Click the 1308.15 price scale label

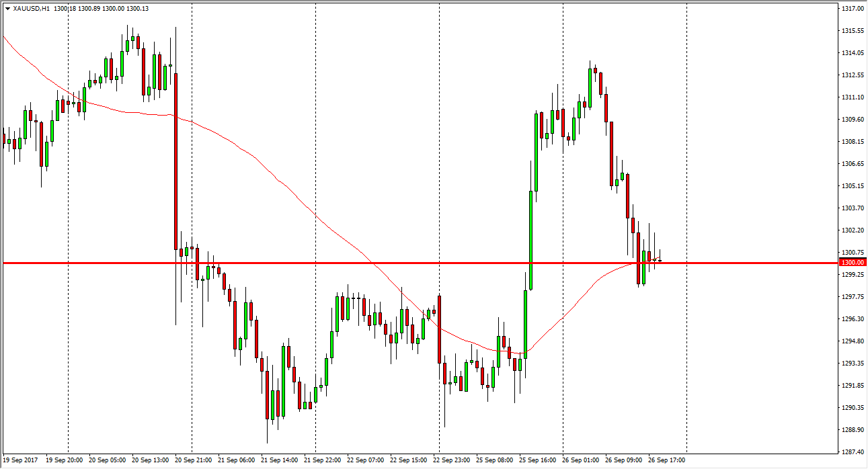click(851, 142)
